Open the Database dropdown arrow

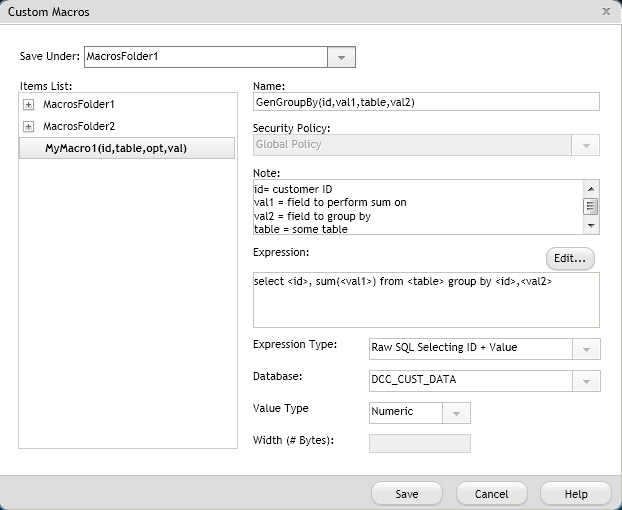pos(585,381)
